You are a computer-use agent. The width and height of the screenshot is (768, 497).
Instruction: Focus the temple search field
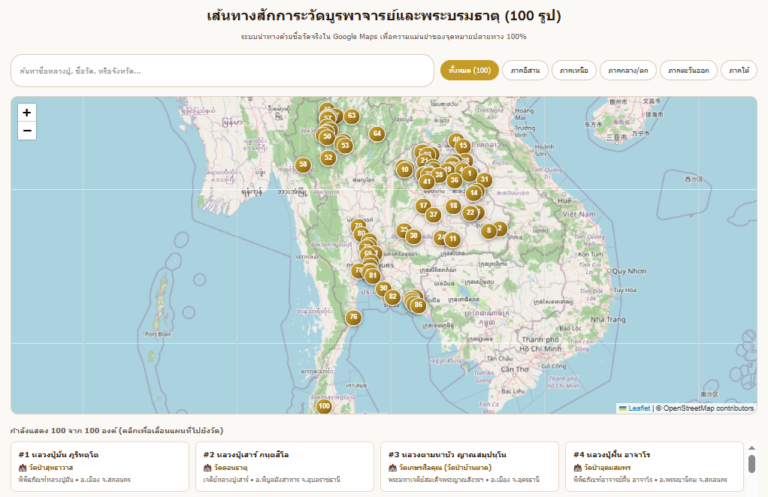click(x=222, y=71)
